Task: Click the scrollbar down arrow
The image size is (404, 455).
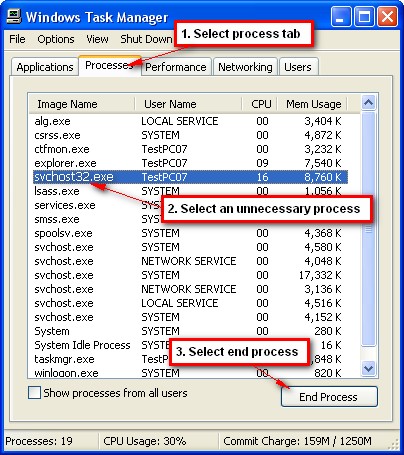Action: (x=368, y=369)
